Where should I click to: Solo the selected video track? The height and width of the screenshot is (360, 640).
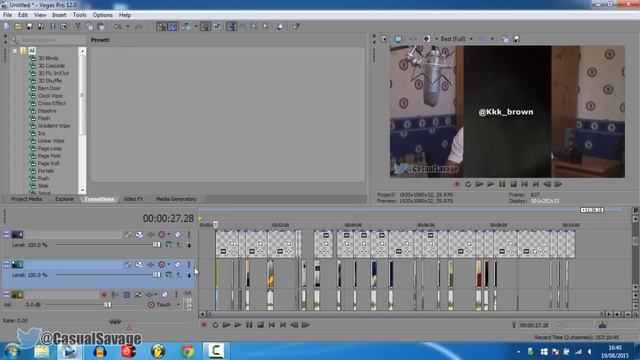click(189, 264)
